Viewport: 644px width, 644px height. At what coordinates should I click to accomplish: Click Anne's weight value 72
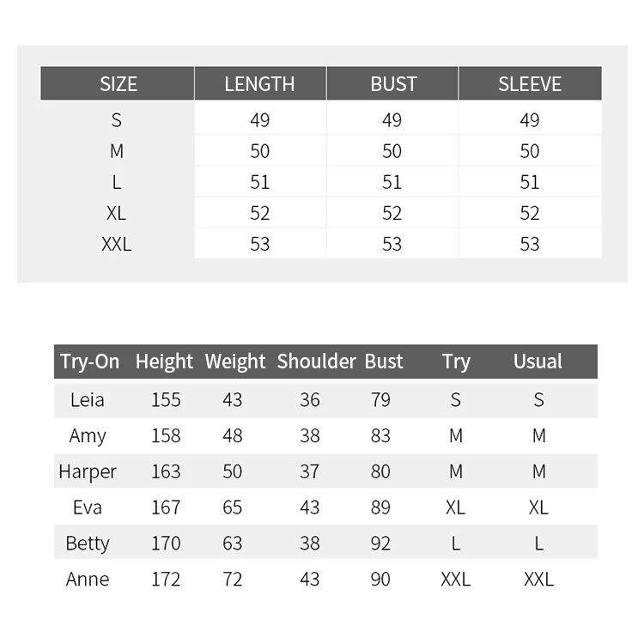233,579
